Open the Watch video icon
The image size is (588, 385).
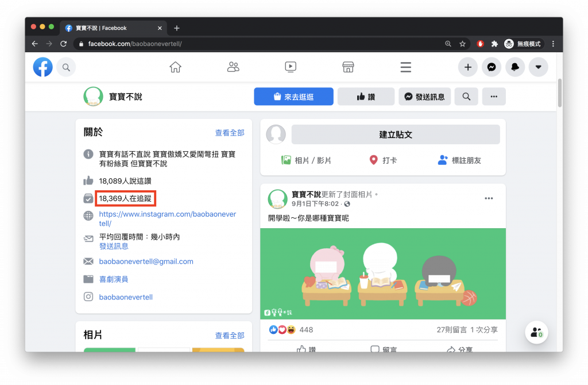[x=291, y=67]
